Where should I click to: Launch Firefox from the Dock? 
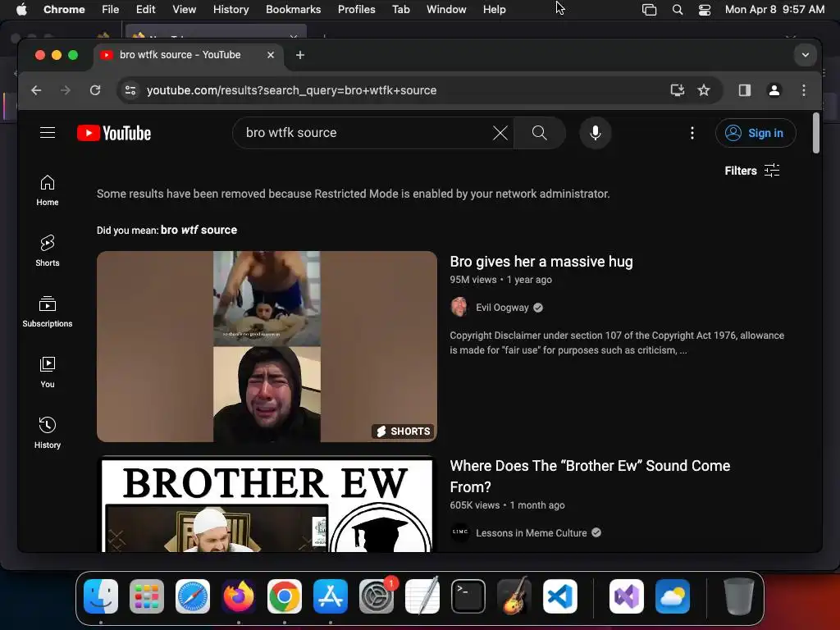[x=239, y=596]
